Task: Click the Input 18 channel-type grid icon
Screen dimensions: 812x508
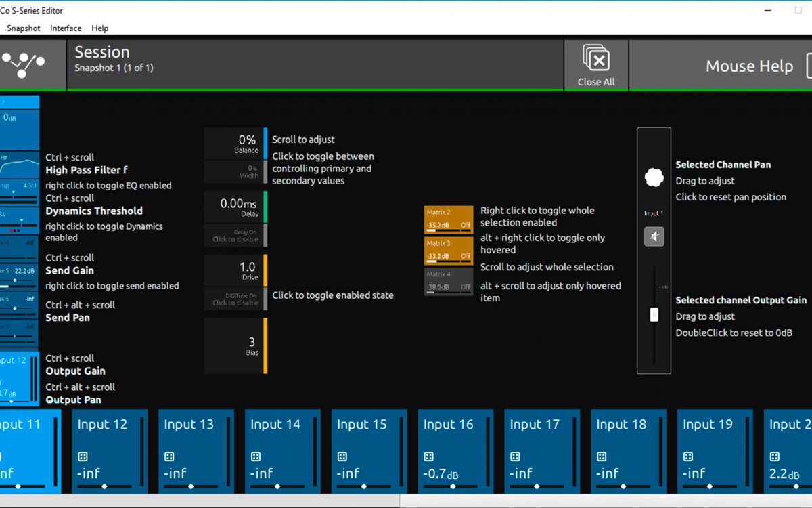Action: click(x=602, y=457)
